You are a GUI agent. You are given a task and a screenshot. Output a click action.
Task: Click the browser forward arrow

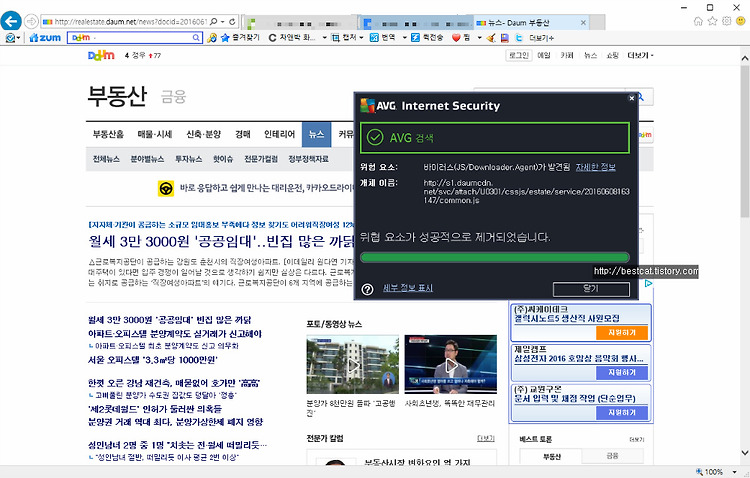[31, 22]
